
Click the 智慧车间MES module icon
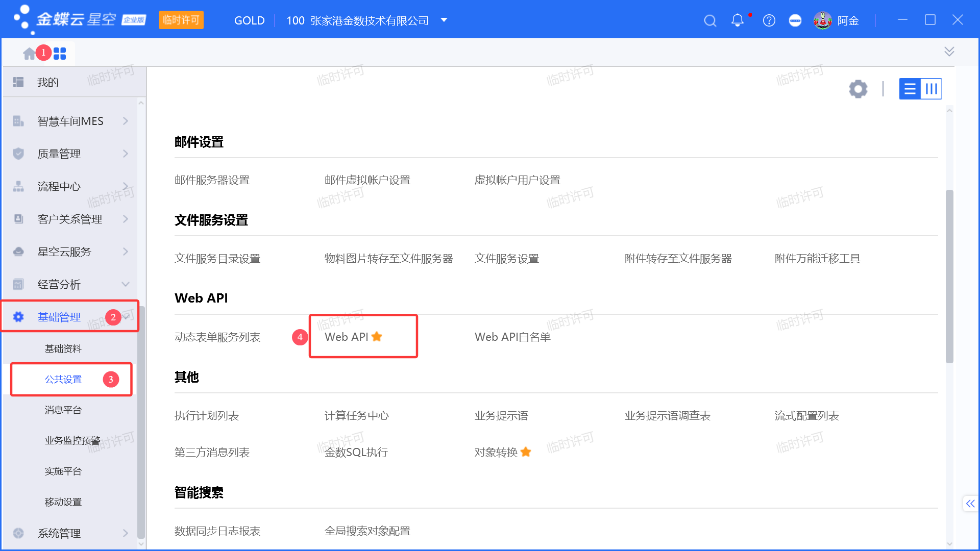pos(18,121)
